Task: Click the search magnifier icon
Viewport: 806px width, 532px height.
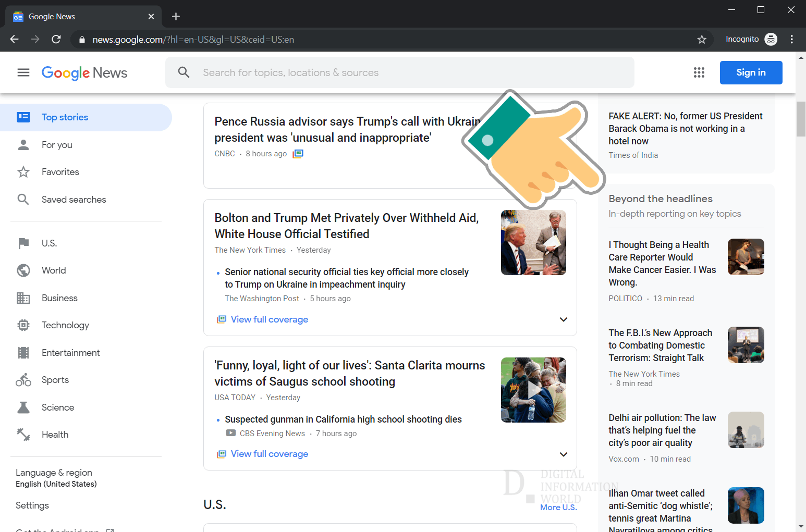Action: 184,72
